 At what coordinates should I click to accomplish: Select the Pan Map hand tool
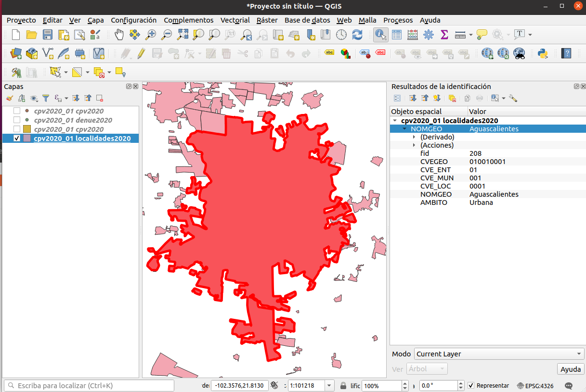[119, 35]
